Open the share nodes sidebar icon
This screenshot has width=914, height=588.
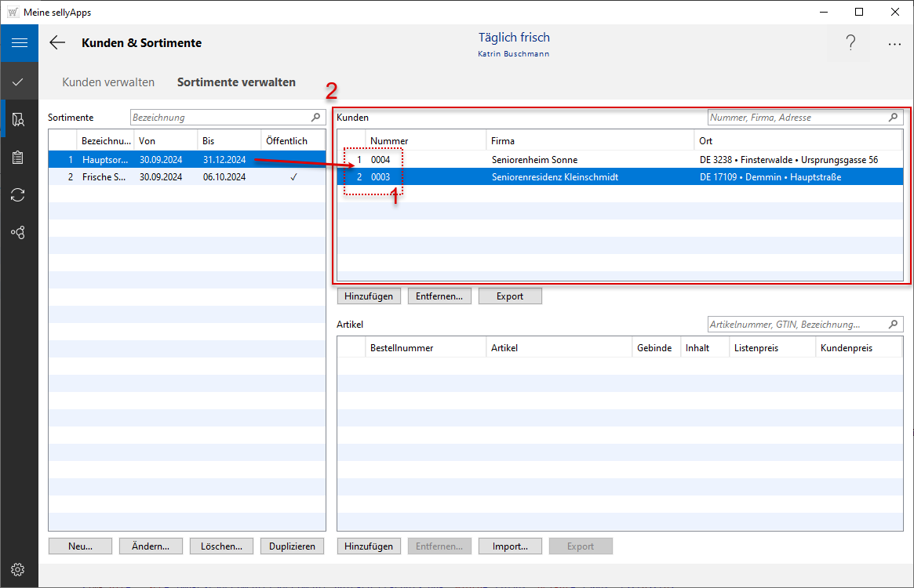[x=19, y=233]
